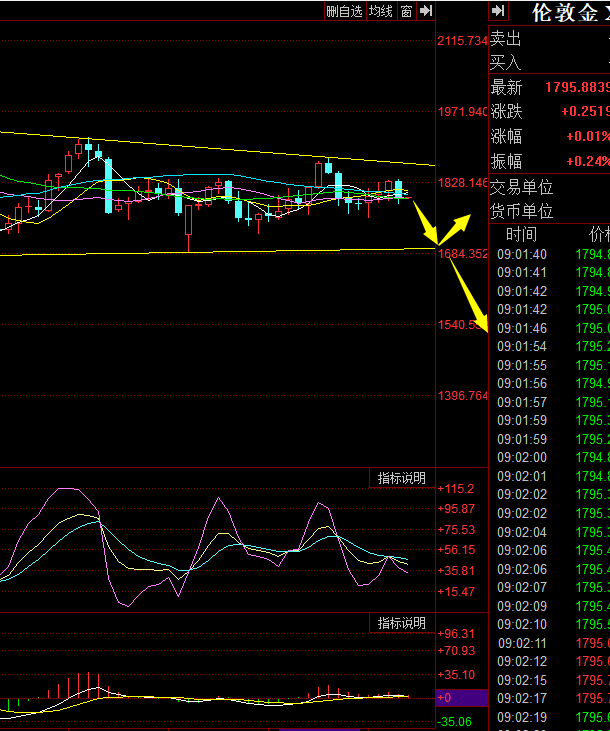Click the -35.06 MACD axis label
The height and width of the screenshot is (731, 610).
[455, 723]
